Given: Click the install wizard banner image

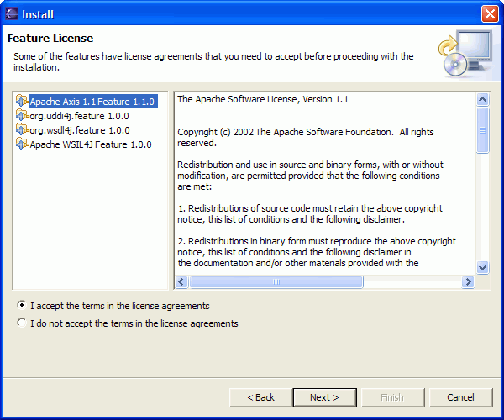Looking at the screenshot, I should [x=465, y=53].
